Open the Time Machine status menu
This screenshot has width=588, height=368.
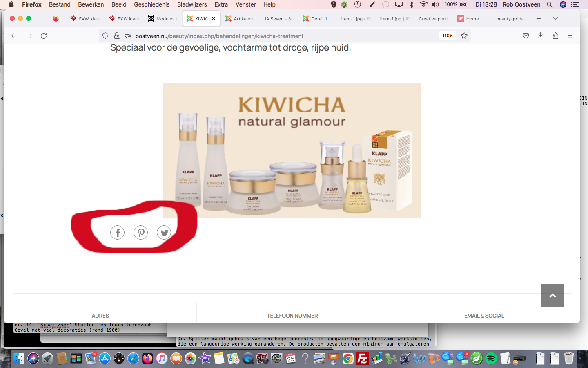[357, 4]
